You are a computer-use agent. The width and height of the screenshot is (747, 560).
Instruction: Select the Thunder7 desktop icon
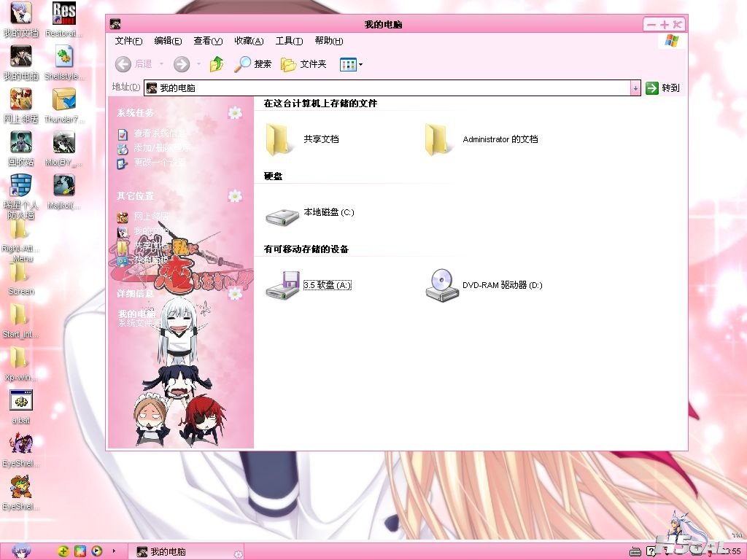point(64,106)
